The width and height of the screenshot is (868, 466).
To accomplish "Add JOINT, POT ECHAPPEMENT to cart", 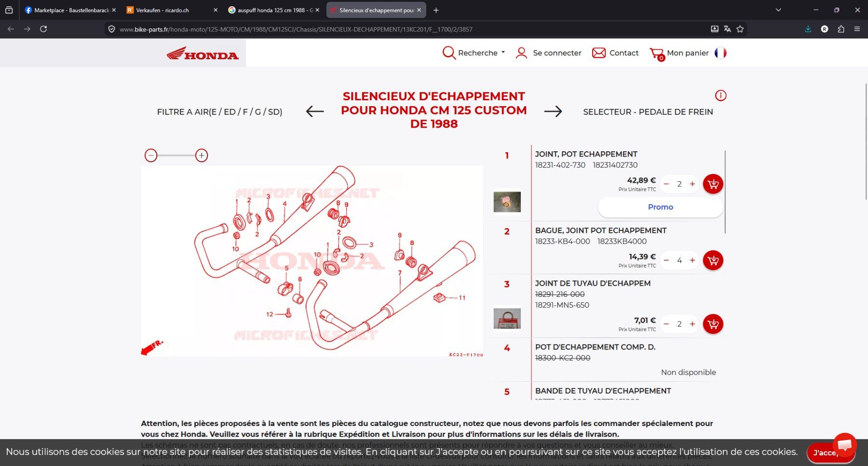I will click(713, 184).
